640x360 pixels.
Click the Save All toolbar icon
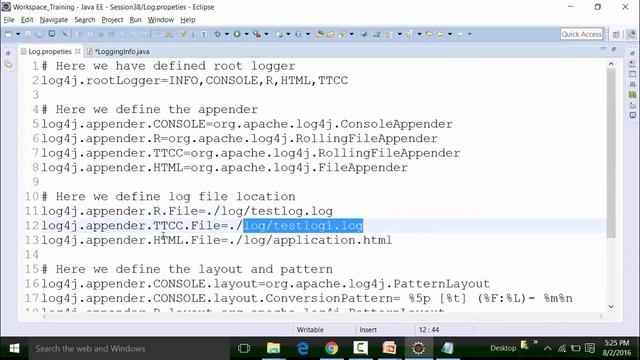point(39,34)
